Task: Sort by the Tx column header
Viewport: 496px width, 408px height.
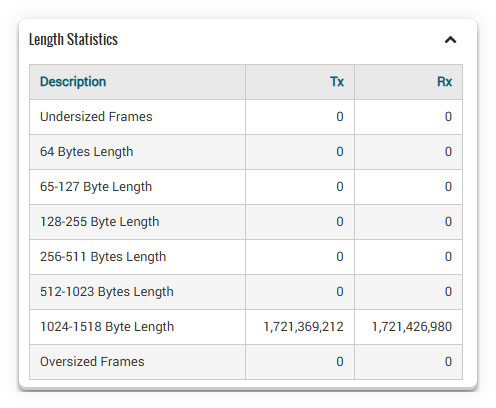Action: coord(337,82)
